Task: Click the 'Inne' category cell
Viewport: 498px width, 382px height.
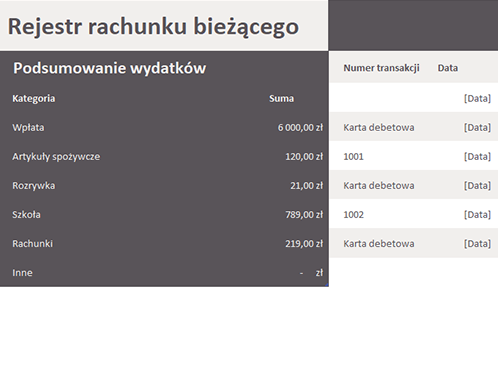Action: [x=22, y=273]
